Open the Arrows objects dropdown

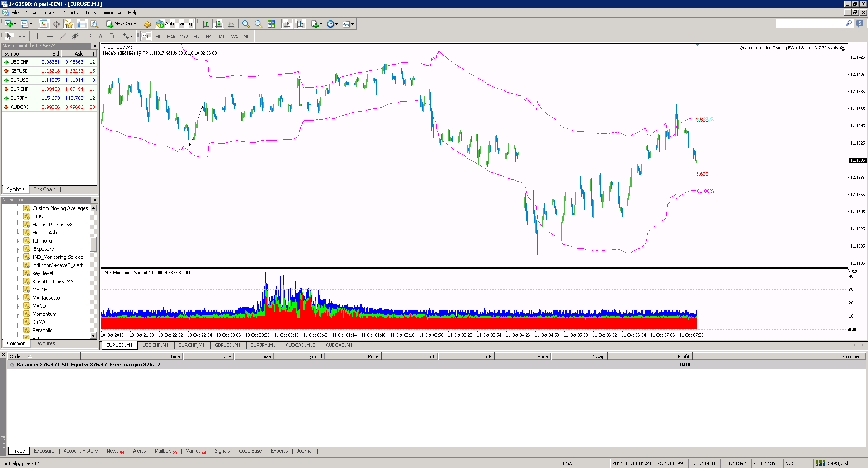[128, 36]
